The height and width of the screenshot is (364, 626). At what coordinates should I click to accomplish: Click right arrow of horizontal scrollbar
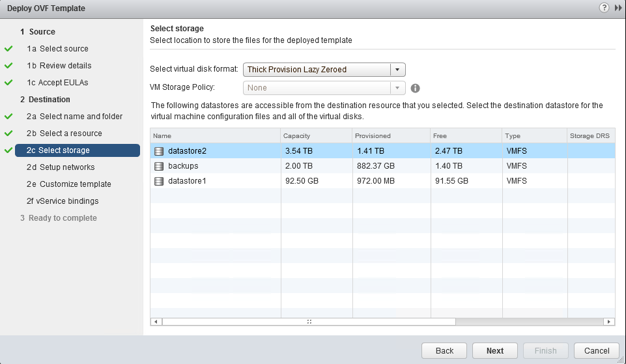tap(609, 322)
